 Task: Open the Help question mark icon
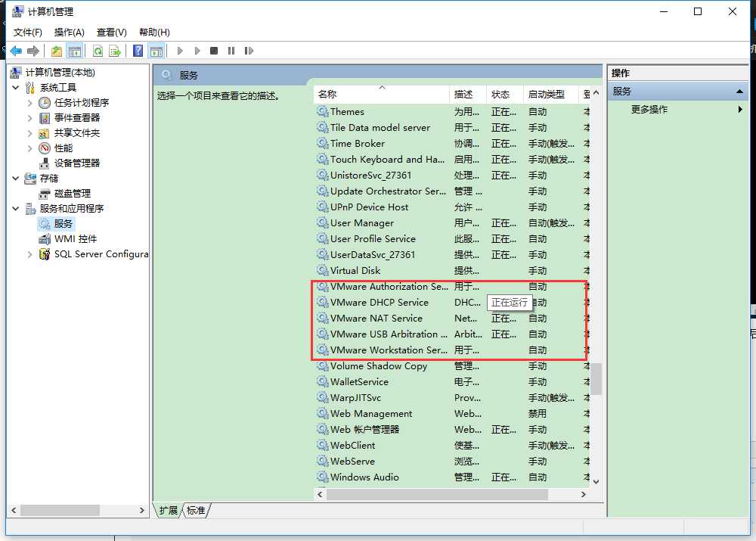(138, 51)
